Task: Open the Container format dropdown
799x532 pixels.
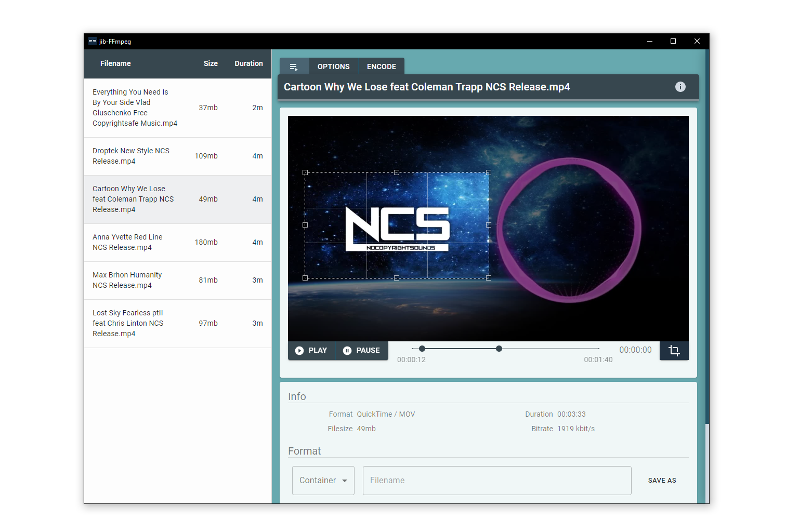Action: click(323, 480)
